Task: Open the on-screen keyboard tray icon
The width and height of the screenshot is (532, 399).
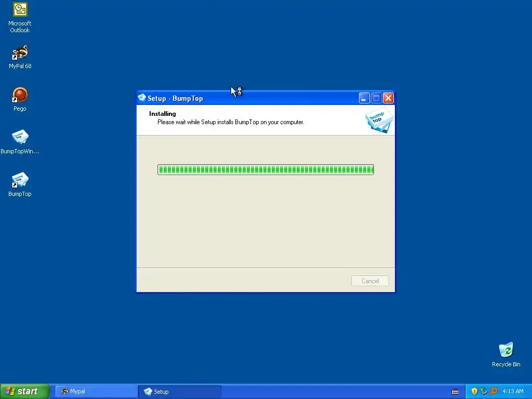Action: coord(455,392)
